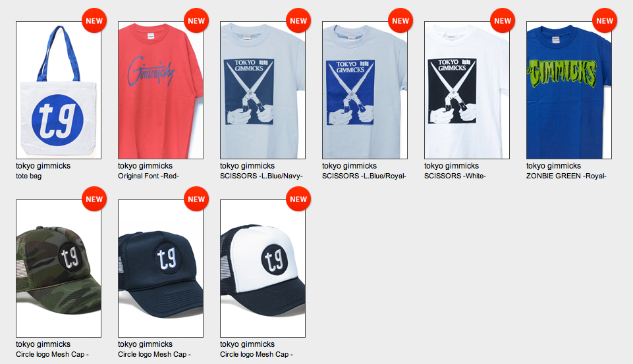Open the red Original Font t-shirt image
Screen dimensions: 633x364
[x=161, y=90]
